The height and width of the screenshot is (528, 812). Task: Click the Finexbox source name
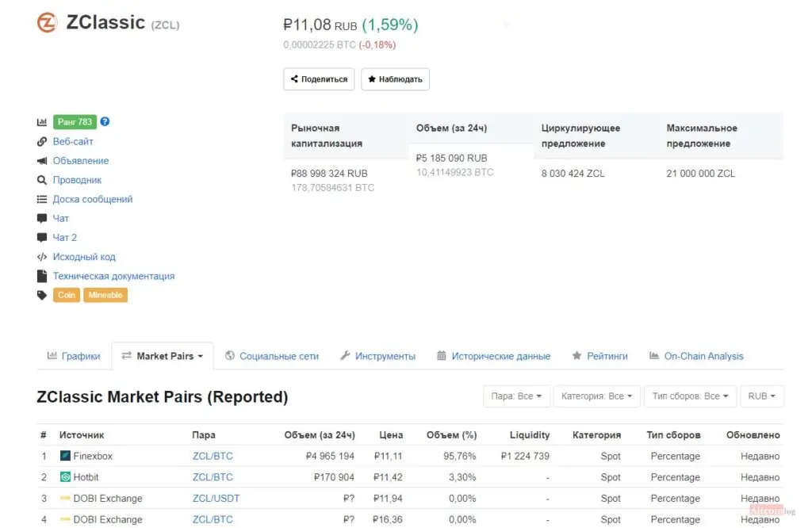tap(93, 456)
